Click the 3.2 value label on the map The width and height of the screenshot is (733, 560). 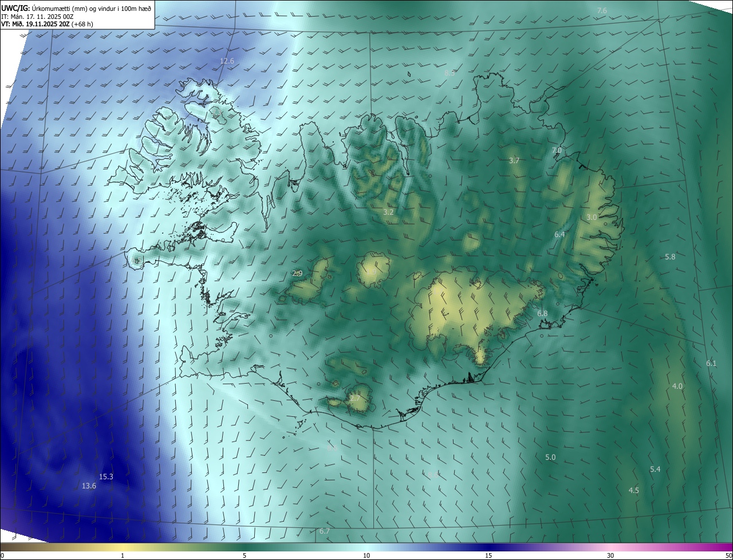coord(388,212)
